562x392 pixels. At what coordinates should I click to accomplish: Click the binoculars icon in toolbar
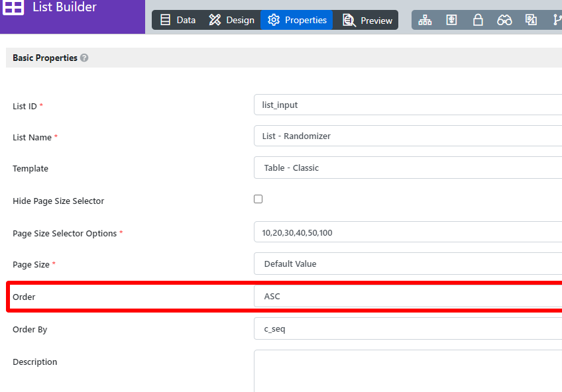tap(504, 20)
